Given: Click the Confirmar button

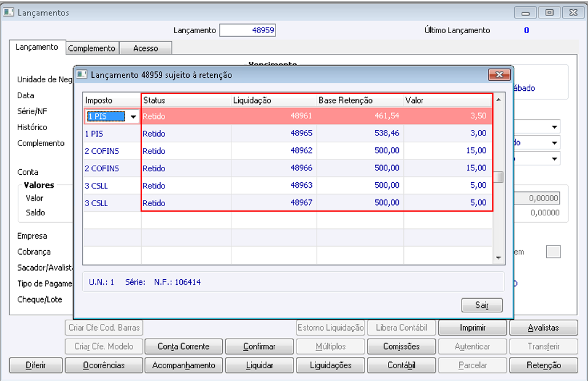Looking at the screenshot, I should (x=259, y=347).
